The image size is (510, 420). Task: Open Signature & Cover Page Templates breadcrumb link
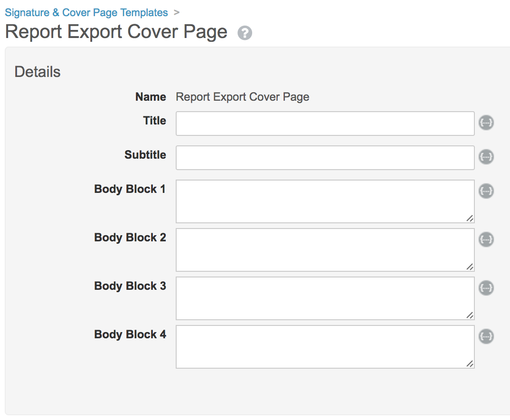[x=86, y=13]
